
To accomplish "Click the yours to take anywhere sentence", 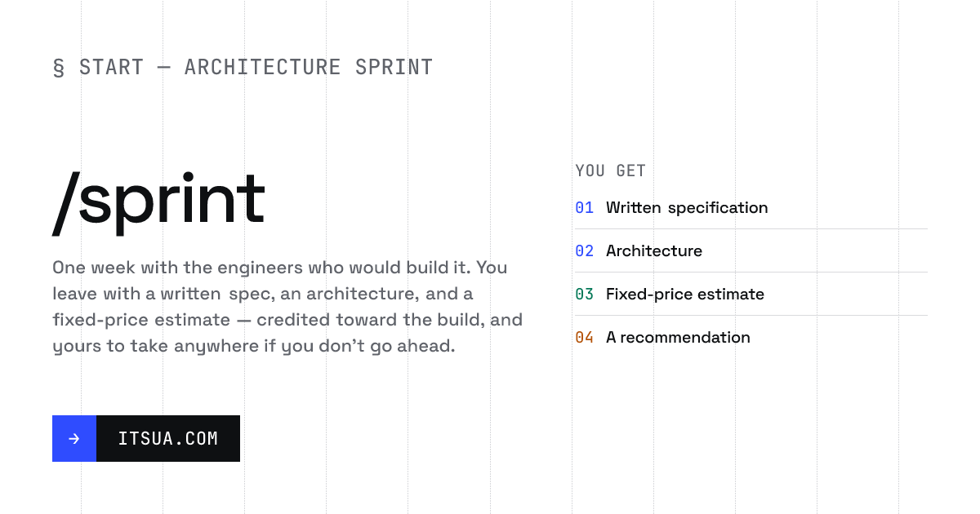I will 253,346.
